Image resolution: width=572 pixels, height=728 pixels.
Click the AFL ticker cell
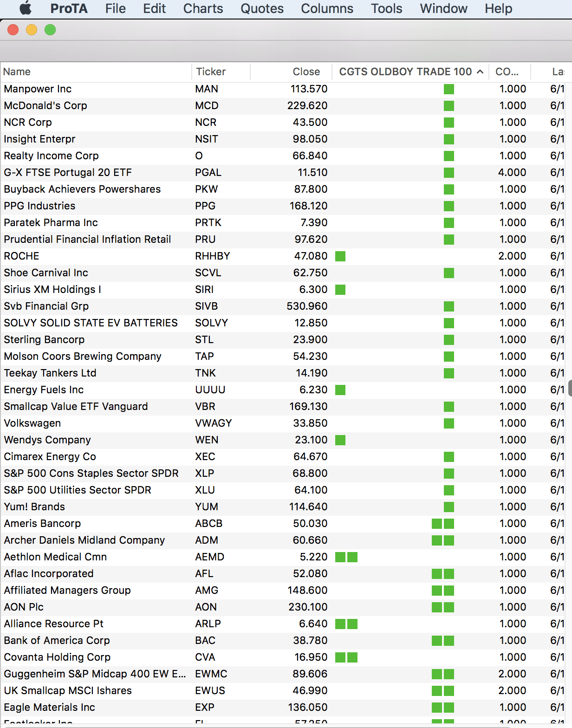[x=204, y=574]
